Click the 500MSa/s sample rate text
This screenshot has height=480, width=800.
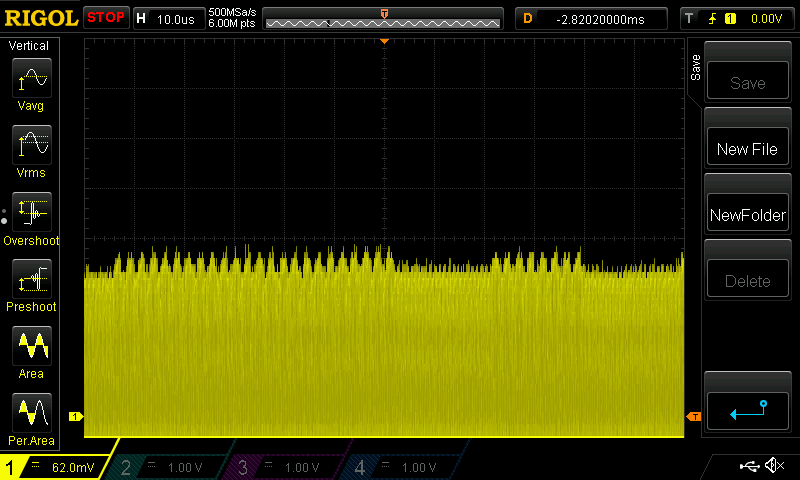pyautogui.click(x=232, y=13)
